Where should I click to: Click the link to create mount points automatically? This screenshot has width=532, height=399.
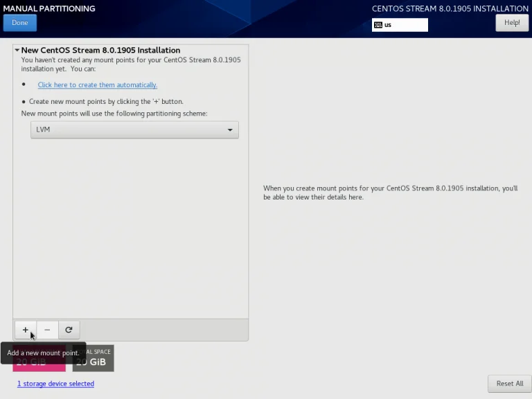point(98,85)
